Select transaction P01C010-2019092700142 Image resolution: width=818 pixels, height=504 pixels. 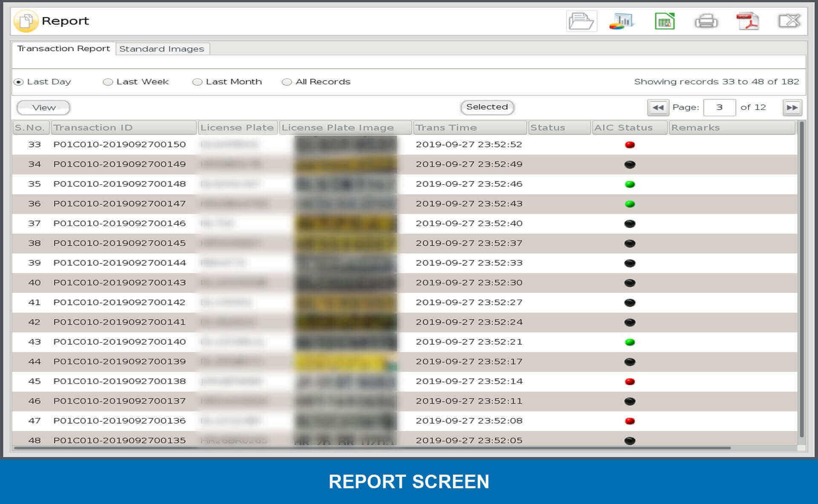pos(120,302)
